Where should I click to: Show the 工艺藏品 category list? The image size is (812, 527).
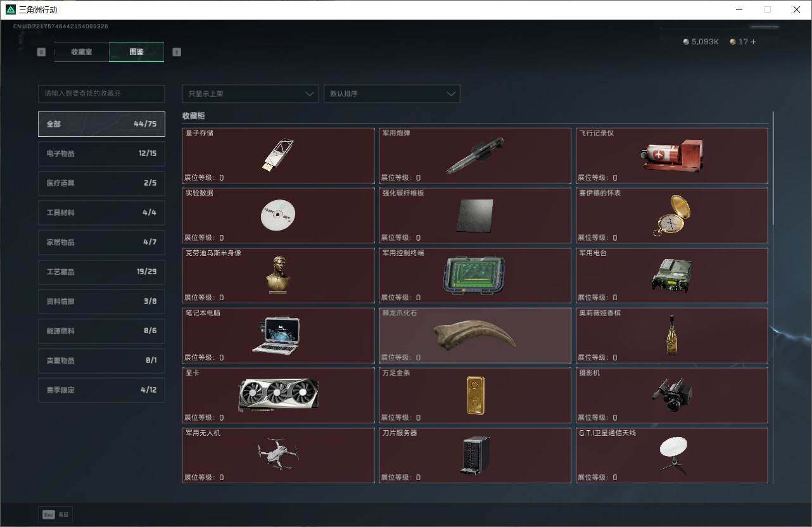coord(101,272)
